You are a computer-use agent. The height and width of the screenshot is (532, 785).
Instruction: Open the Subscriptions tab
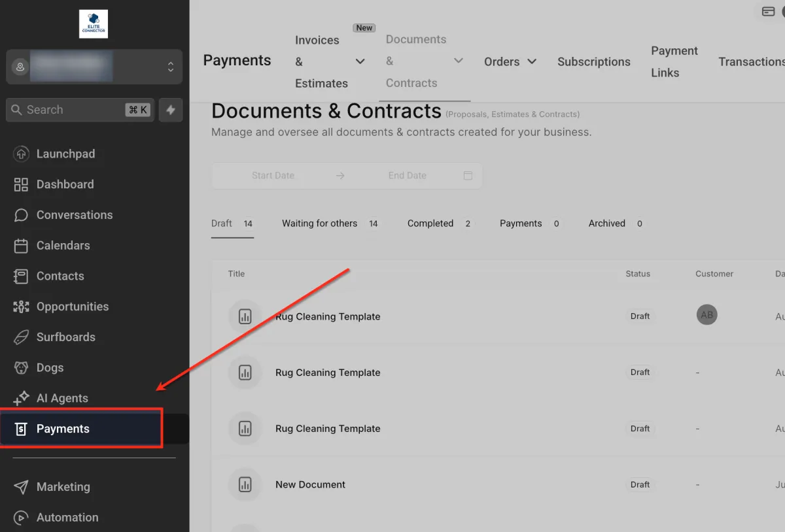tap(594, 61)
